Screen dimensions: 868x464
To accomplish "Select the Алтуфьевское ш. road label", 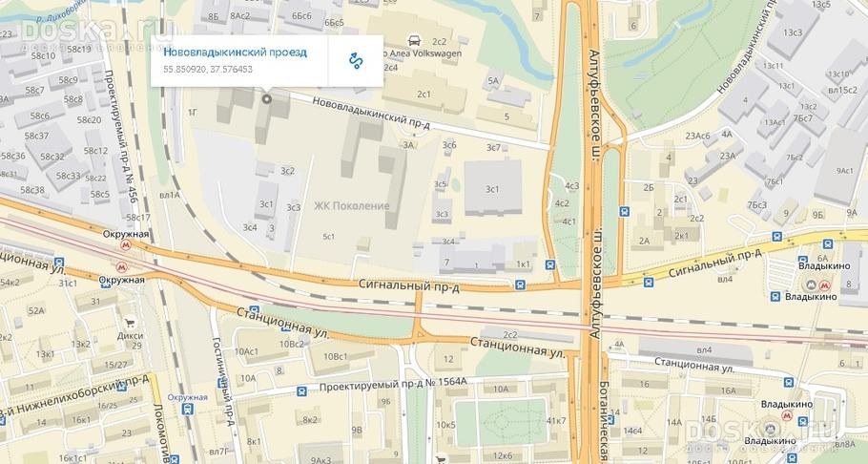I will (x=595, y=105).
